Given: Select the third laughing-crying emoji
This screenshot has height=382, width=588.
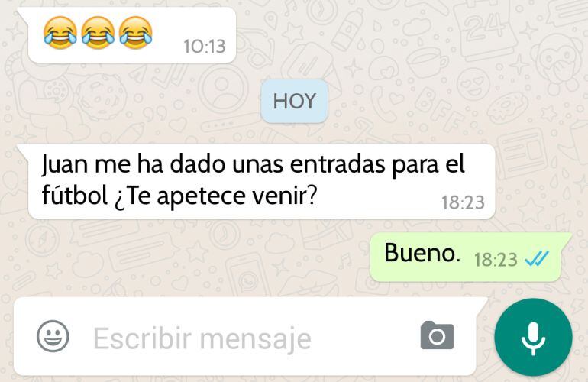Looking at the screenshot, I should [136, 33].
